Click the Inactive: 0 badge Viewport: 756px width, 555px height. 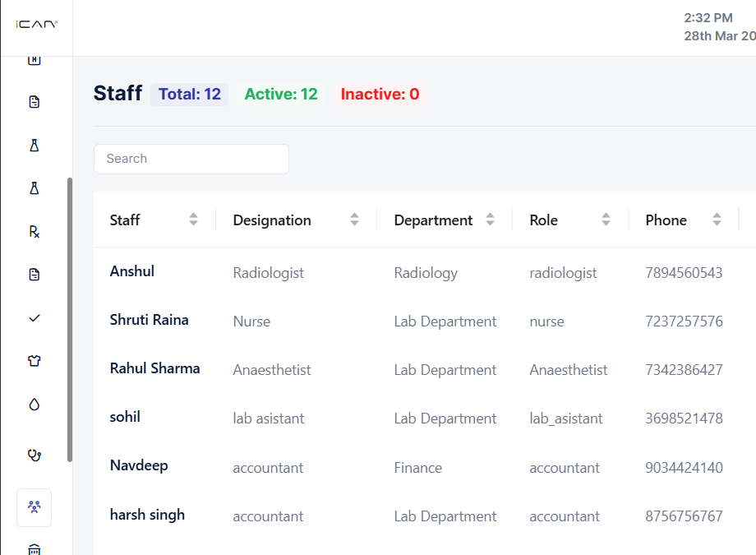tap(380, 95)
